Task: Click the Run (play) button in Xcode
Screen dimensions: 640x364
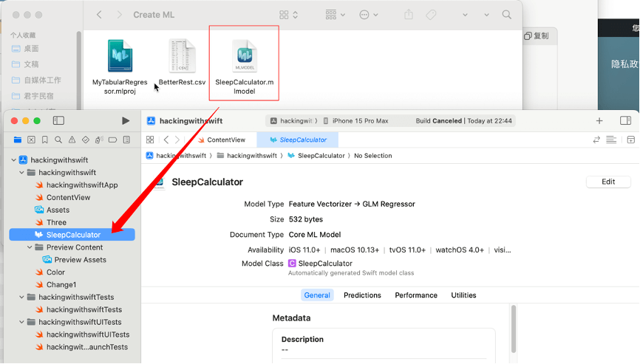Action: [x=126, y=120]
